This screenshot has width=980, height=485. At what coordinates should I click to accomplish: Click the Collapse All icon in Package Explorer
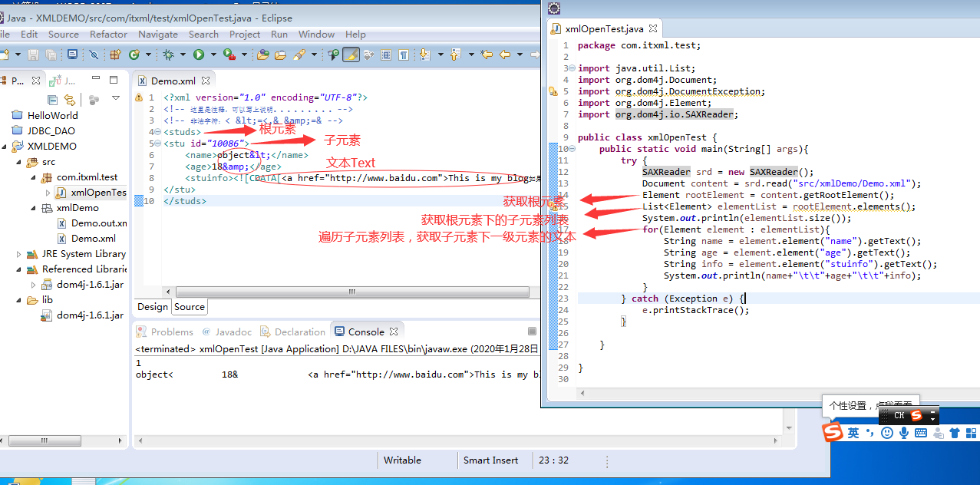click(52, 101)
